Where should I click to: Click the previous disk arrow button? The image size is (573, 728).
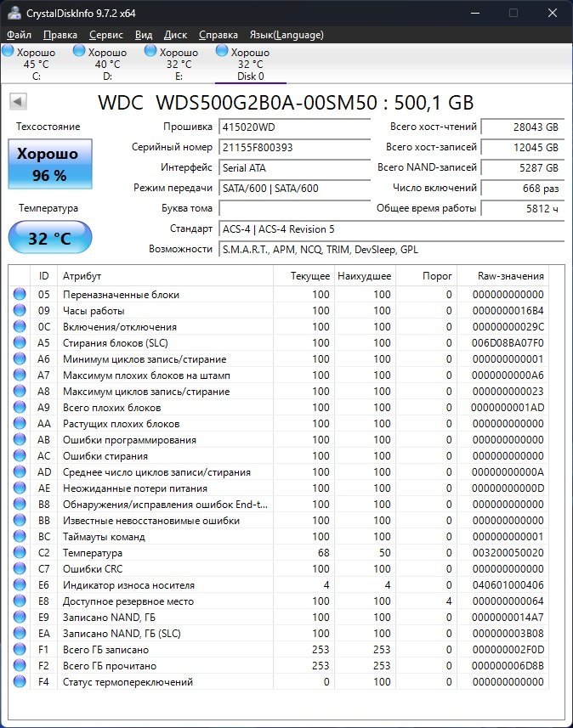click(18, 102)
